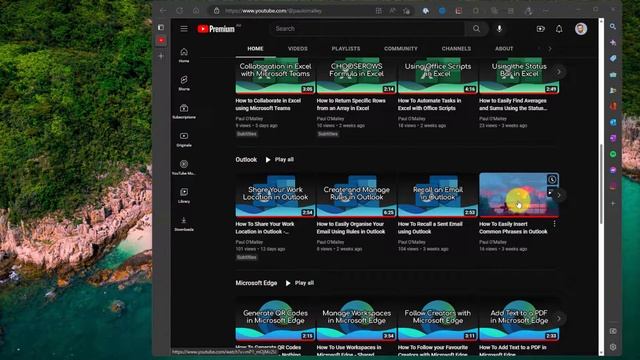The height and width of the screenshot is (360, 640).
Task: Open three-dot menu for Common Phrases video
Action: click(554, 224)
